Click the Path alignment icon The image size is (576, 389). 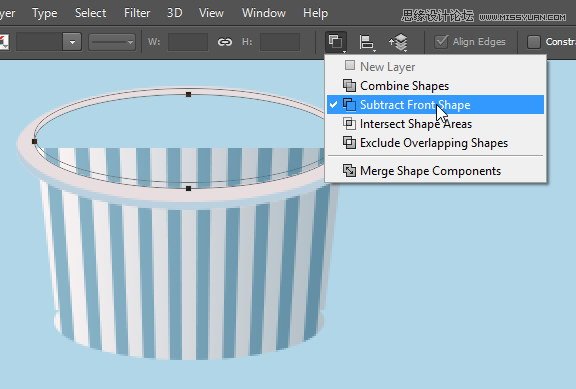[367, 42]
